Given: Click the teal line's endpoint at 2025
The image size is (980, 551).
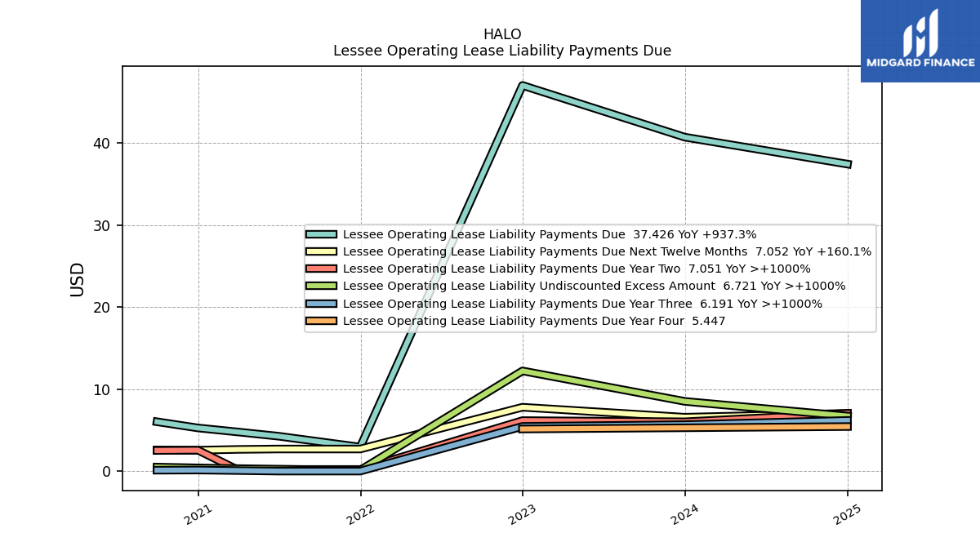Looking at the screenshot, I should point(848,164).
